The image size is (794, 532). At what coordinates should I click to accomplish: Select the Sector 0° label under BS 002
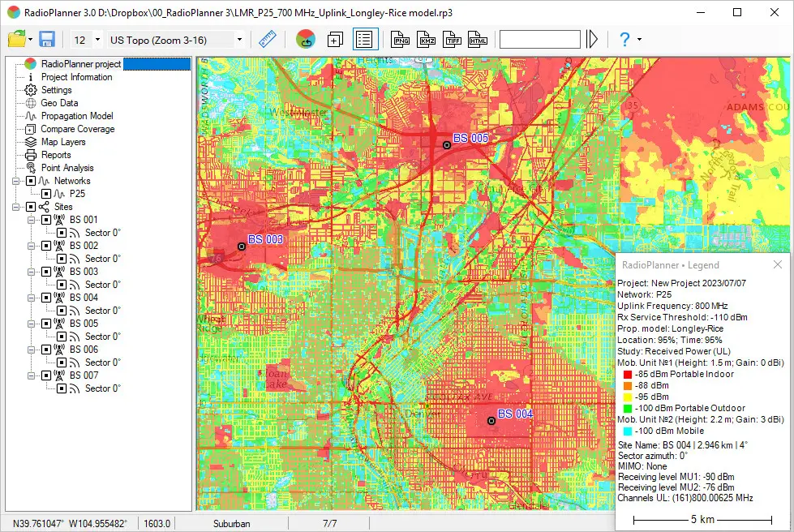(103, 259)
